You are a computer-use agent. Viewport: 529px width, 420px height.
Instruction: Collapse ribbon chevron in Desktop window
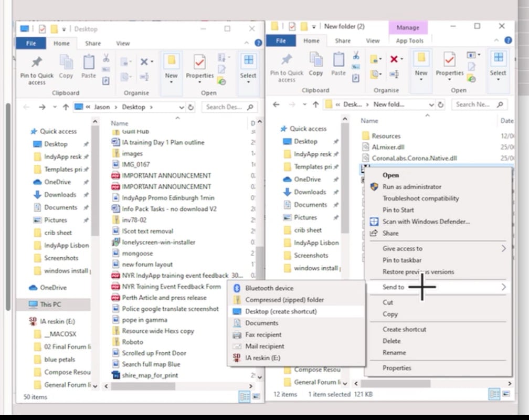coord(247,43)
